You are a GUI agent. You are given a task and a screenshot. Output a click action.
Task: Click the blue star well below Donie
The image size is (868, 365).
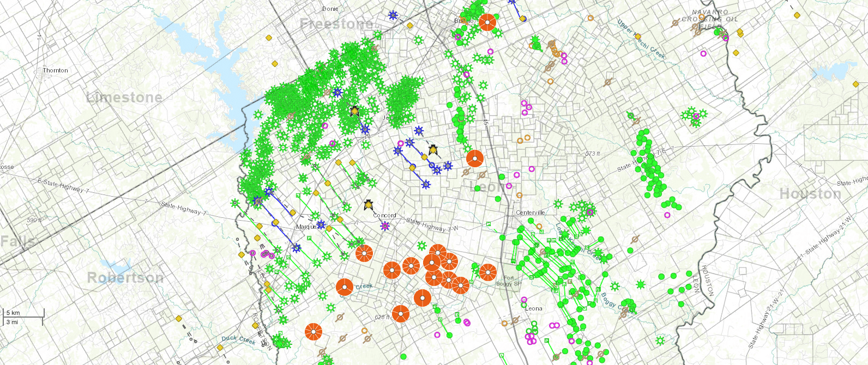click(x=393, y=15)
